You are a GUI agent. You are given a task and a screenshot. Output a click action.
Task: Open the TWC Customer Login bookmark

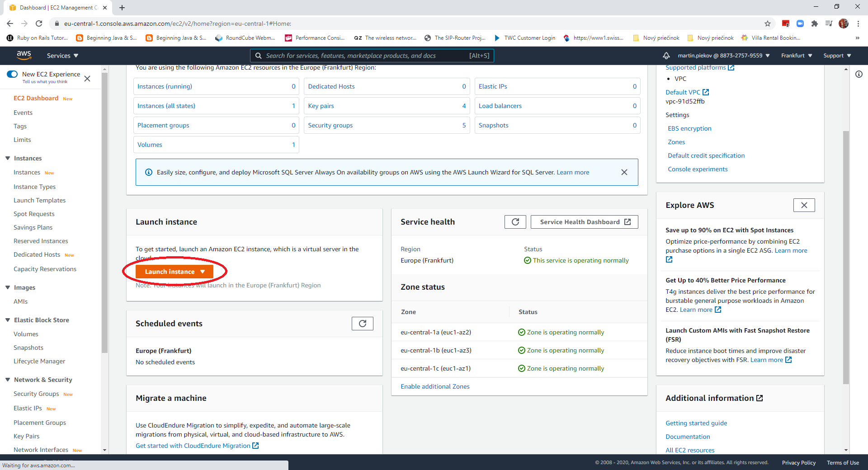[x=524, y=38]
